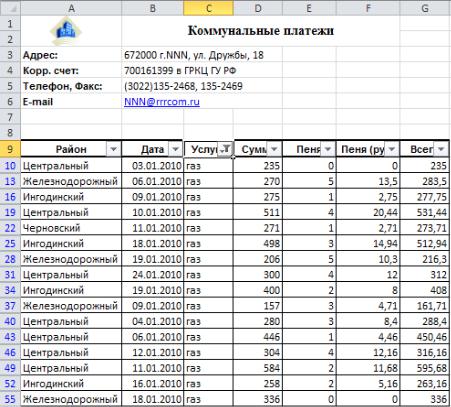Select the penalty cell 14,94

368,243
